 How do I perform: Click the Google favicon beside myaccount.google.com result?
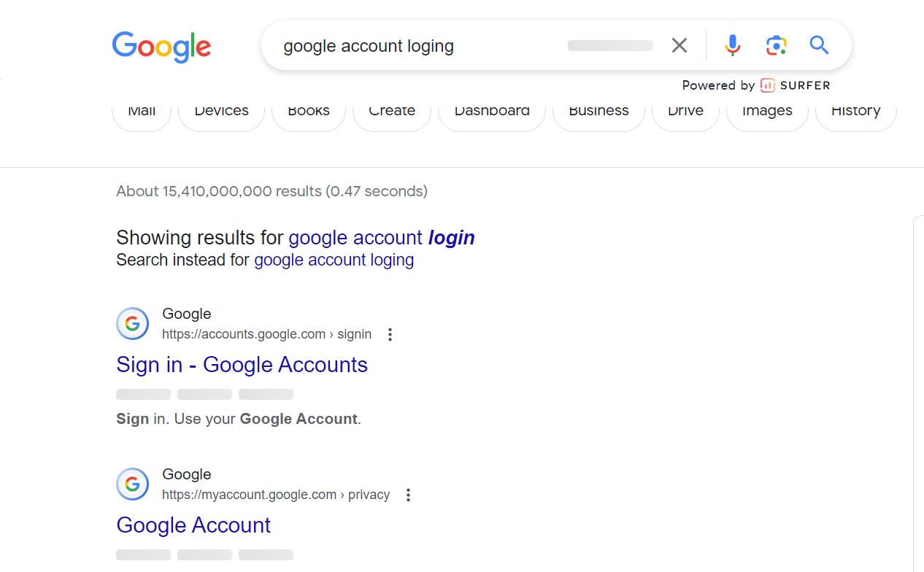click(x=132, y=484)
